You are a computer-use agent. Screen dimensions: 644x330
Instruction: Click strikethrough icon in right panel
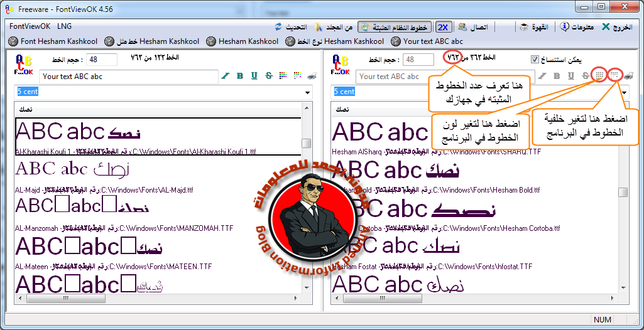[x=586, y=76]
